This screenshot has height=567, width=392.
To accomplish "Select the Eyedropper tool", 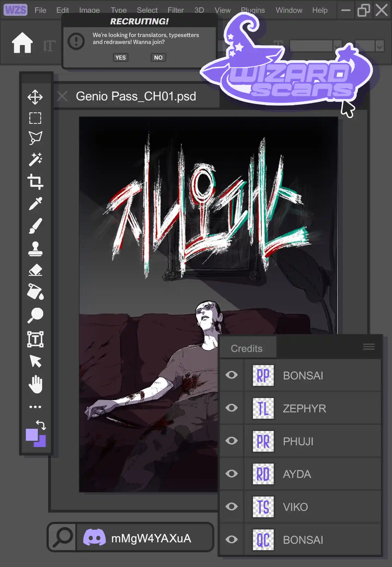I will [35, 204].
